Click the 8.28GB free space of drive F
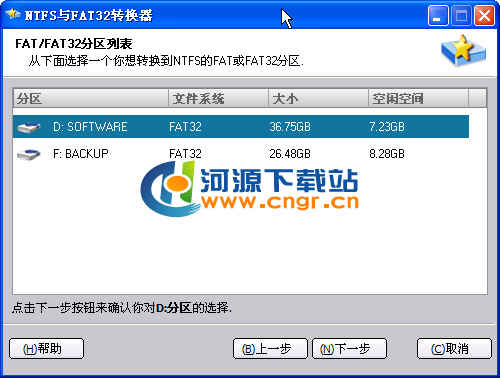This screenshot has height=378, width=500. tap(387, 154)
